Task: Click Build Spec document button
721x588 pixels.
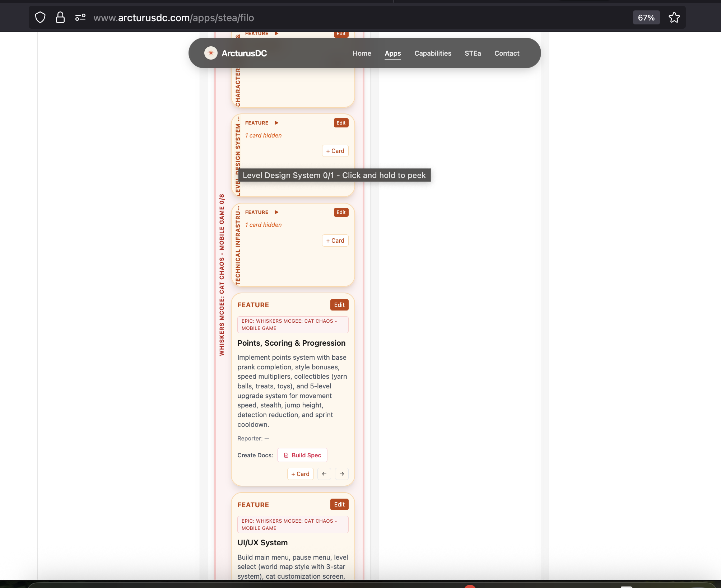Action: point(302,455)
